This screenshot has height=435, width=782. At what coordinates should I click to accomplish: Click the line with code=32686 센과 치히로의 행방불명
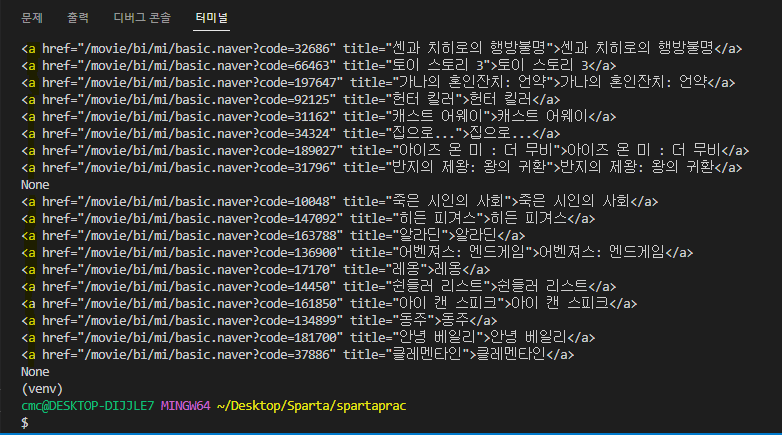[382, 48]
